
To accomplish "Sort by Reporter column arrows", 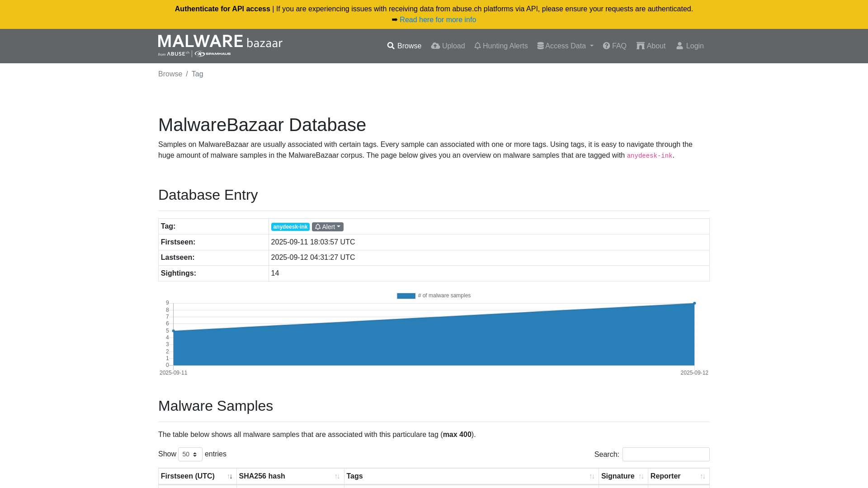I will [x=703, y=477].
